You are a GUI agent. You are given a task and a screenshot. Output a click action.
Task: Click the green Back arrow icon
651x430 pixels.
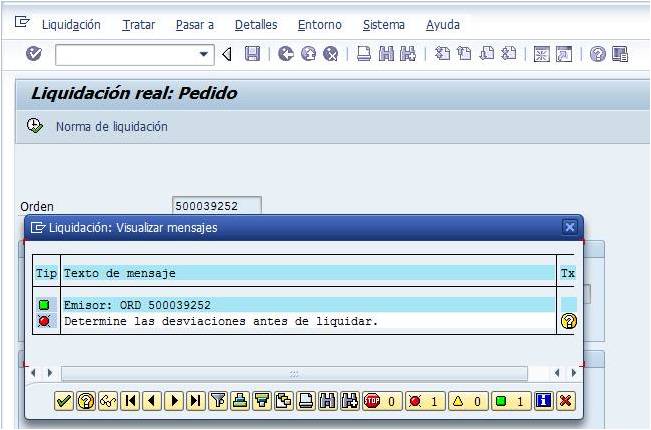286,54
